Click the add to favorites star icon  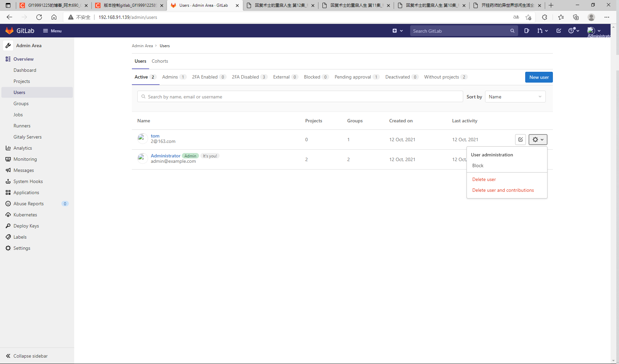pos(528,17)
